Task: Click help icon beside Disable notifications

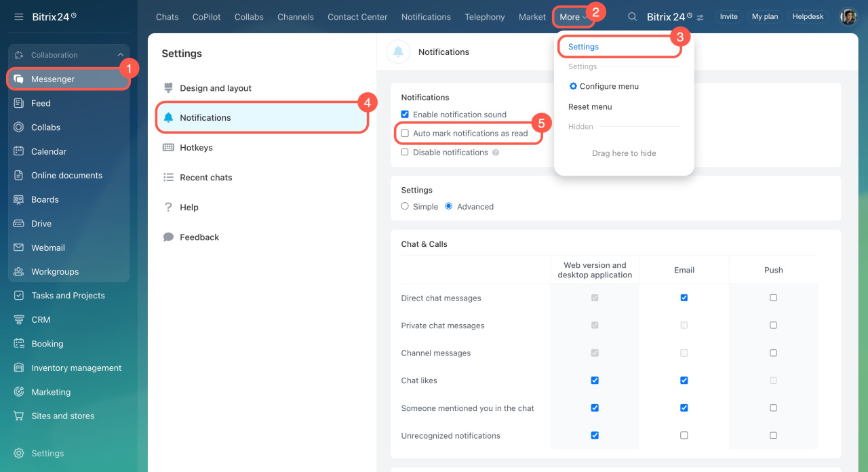Action: (496, 153)
